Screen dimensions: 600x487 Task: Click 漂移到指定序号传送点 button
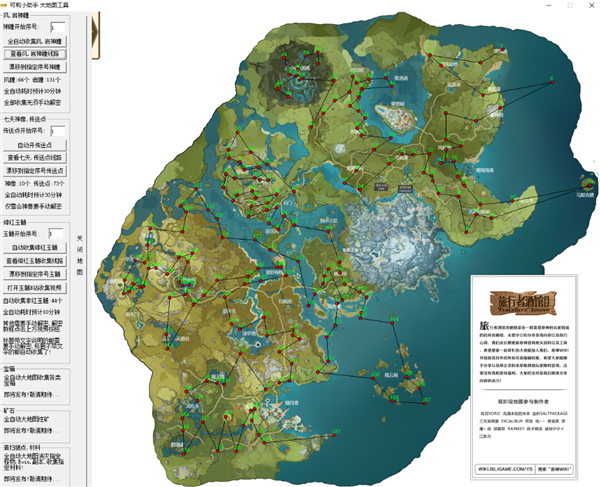tap(35, 171)
